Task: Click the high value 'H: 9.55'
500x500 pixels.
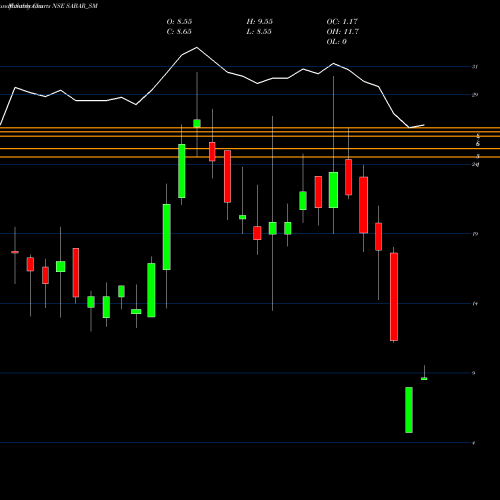Action: pos(259,22)
